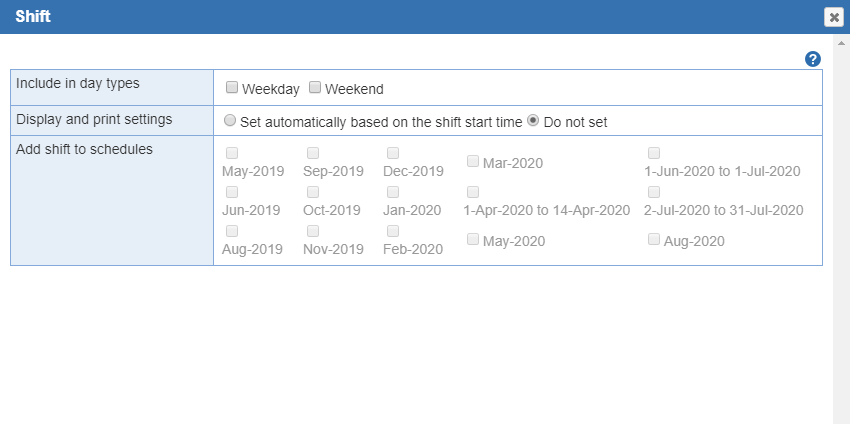This screenshot has height=424, width=850.
Task: Tick the 1-Apr-2020 to 14-Apr-2020 checkbox
Action: coord(473,192)
